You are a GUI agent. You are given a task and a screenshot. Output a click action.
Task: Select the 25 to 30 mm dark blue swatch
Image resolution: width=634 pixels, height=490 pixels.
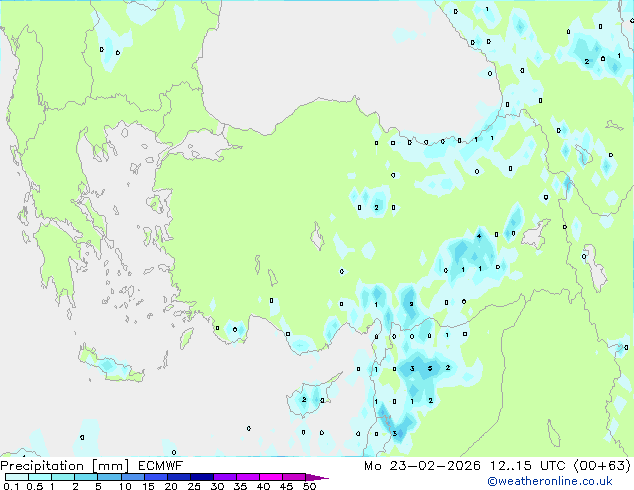201,477
